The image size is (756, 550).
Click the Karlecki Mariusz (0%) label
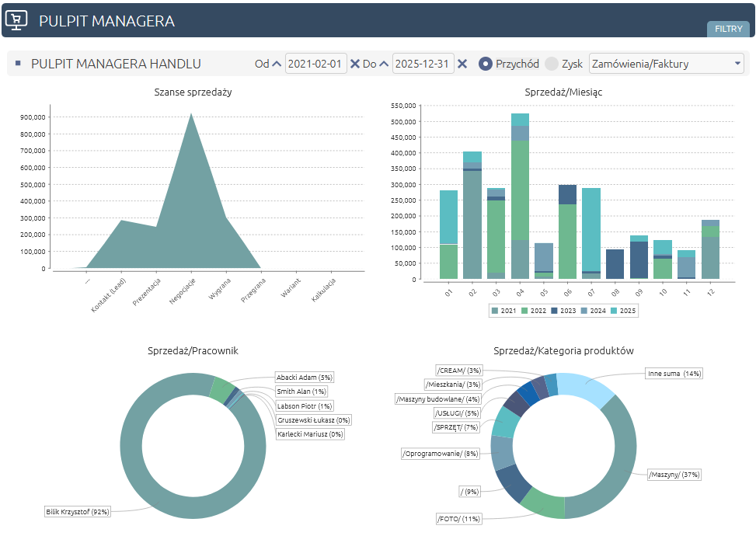point(310,433)
